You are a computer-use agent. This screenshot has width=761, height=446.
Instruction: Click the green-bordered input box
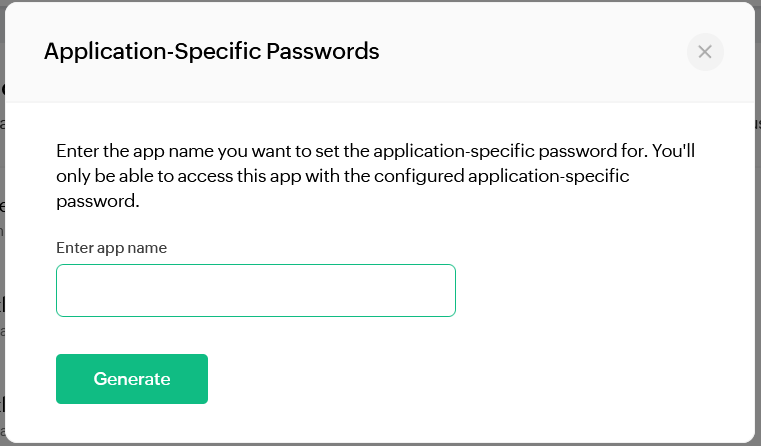pos(256,290)
